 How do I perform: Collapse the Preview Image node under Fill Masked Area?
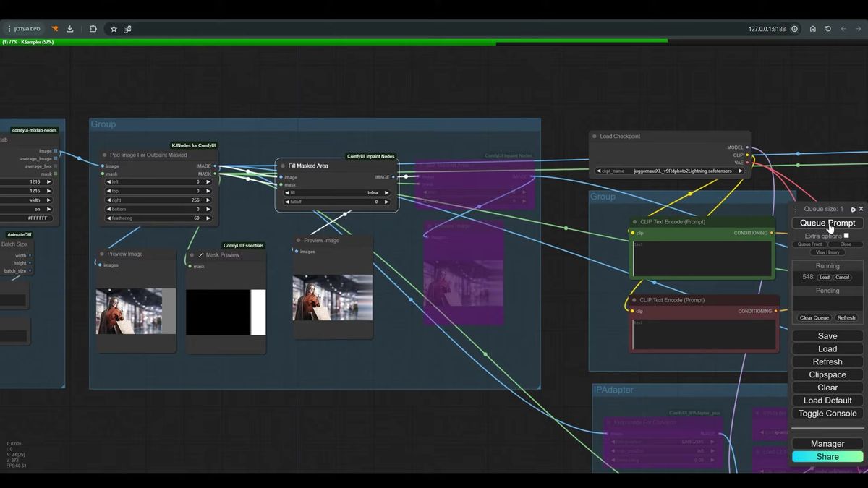299,241
